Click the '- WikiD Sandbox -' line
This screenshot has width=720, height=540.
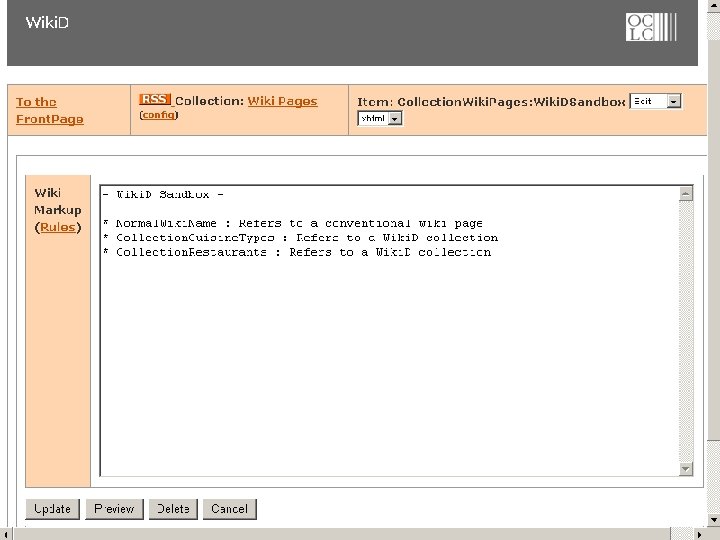(x=163, y=195)
